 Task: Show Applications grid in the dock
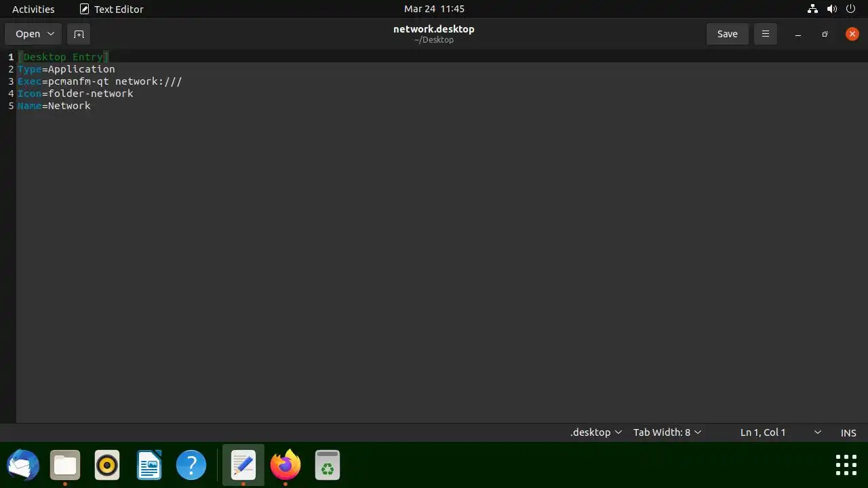pyautogui.click(x=846, y=466)
